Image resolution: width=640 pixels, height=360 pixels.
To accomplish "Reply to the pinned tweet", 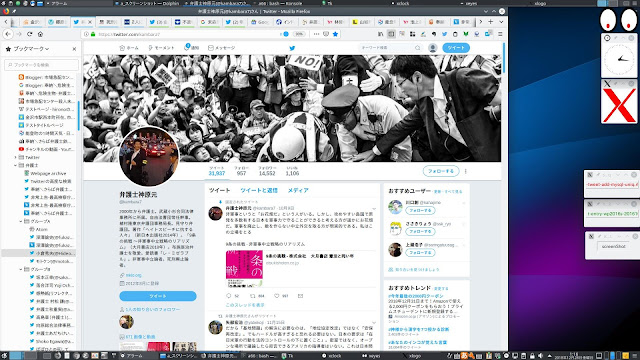I will pos(229,296).
